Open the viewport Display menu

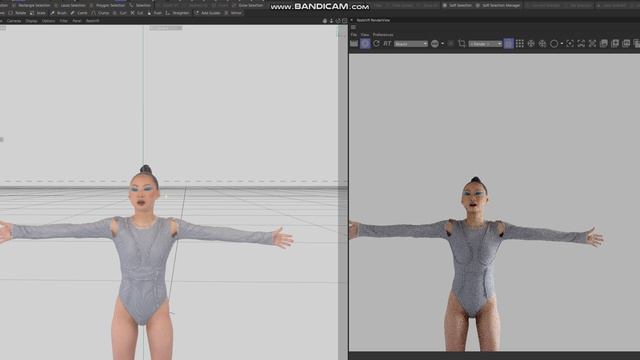[31, 21]
